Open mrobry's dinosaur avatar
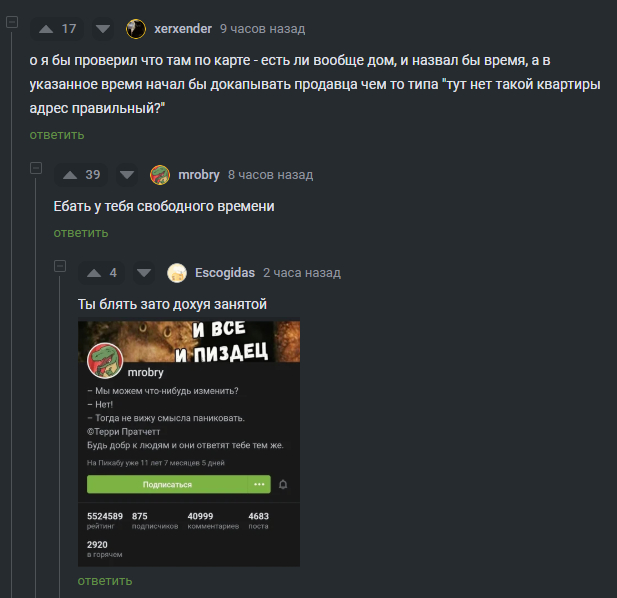Image resolution: width=617 pixels, height=598 pixels. click(160, 175)
